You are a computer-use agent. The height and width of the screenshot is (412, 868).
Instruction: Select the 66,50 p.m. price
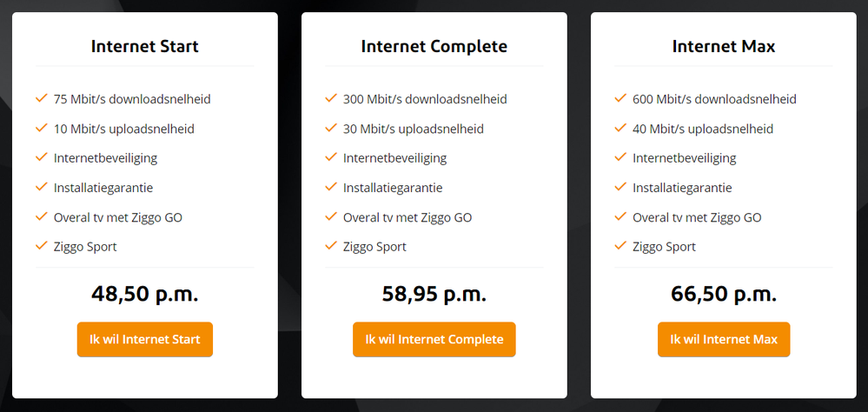tap(723, 294)
